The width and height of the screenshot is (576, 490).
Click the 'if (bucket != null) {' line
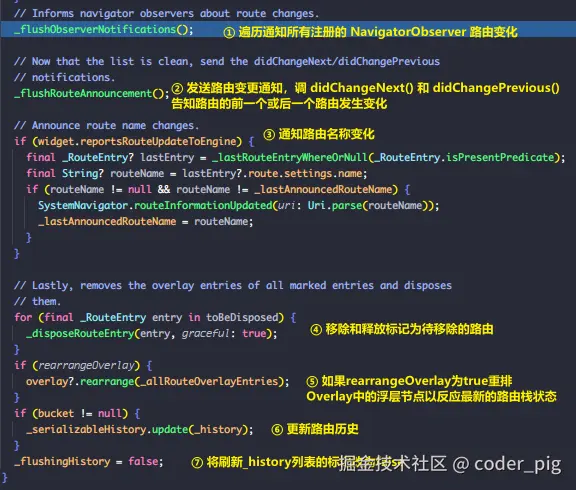[77, 414]
